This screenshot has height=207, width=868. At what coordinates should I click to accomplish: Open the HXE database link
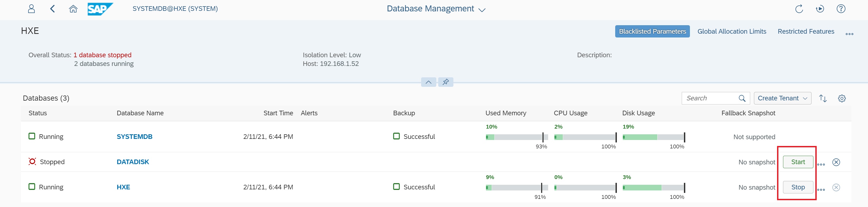click(123, 187)
